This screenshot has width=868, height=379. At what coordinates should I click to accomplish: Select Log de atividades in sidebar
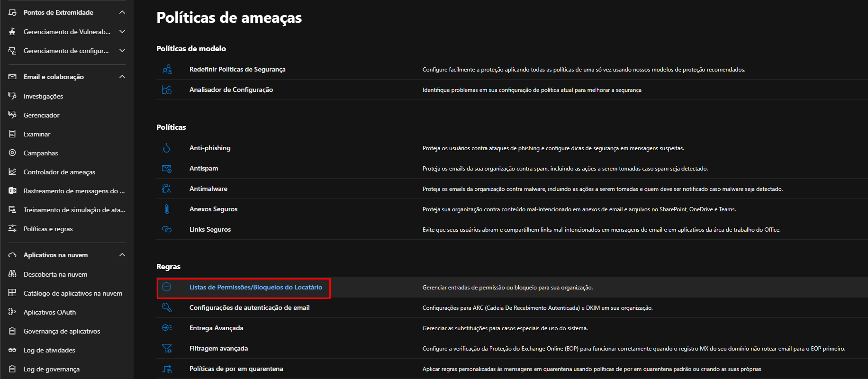tap(49, 350)
